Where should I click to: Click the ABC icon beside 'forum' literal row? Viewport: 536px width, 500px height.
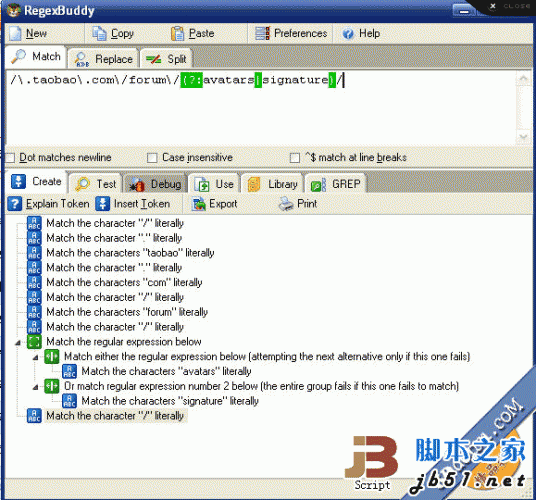tap(34, 312)
